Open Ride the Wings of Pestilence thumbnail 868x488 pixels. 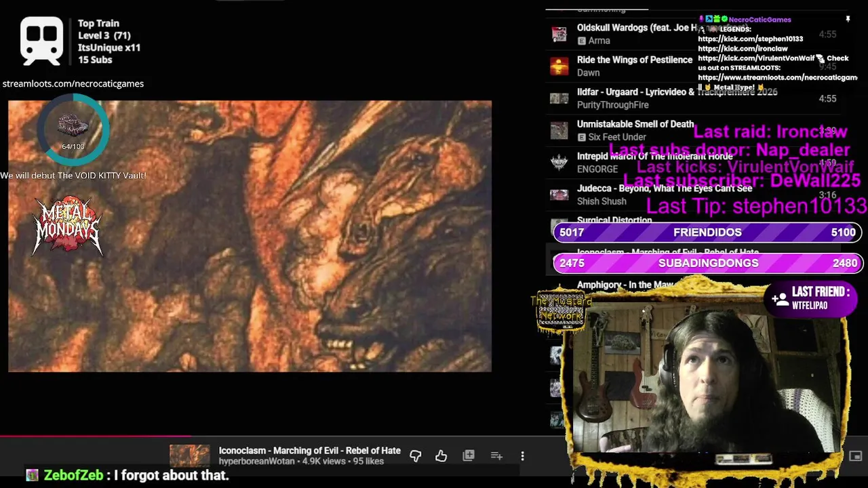coord(559,66)
